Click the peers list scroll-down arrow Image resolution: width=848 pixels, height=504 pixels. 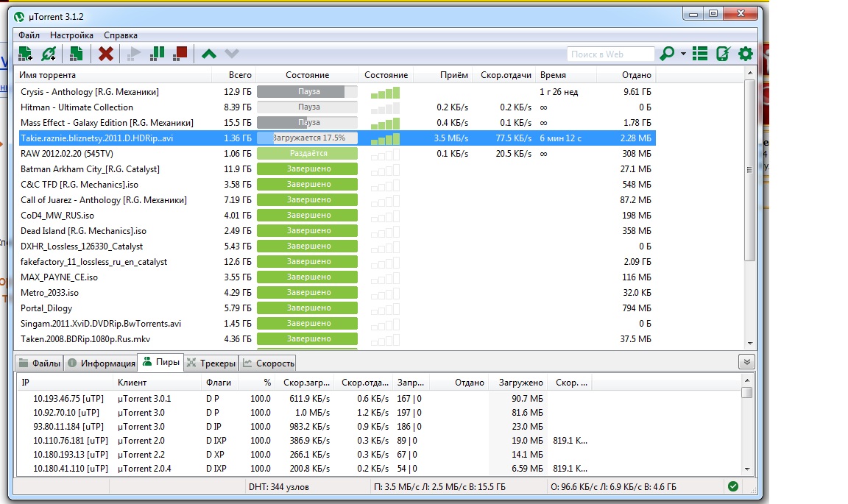747,469
